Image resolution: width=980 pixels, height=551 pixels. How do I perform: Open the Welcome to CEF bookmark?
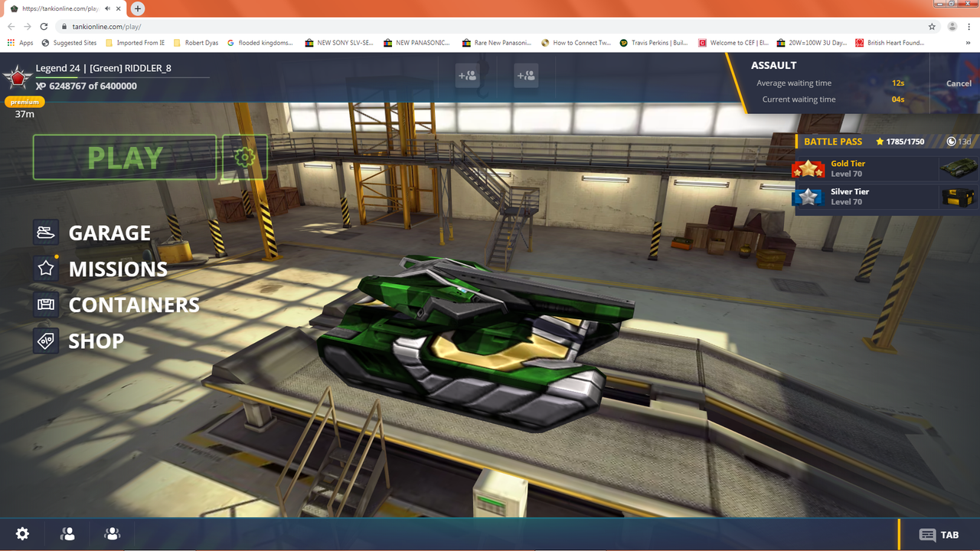tap(733, 43)
